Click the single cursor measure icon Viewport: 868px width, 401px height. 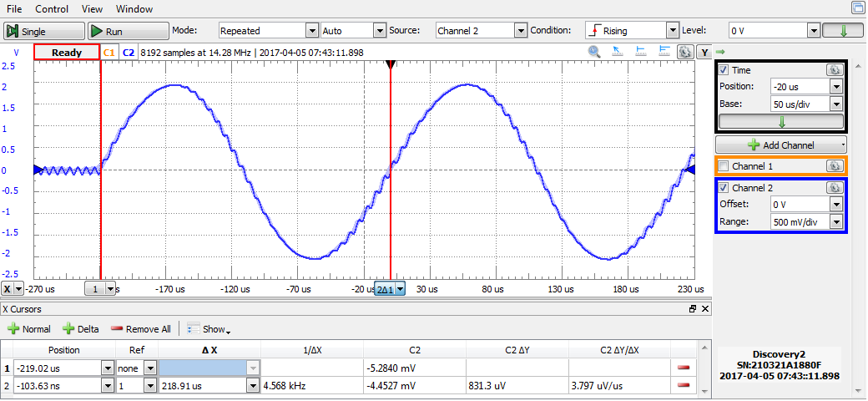pos(641,52)
